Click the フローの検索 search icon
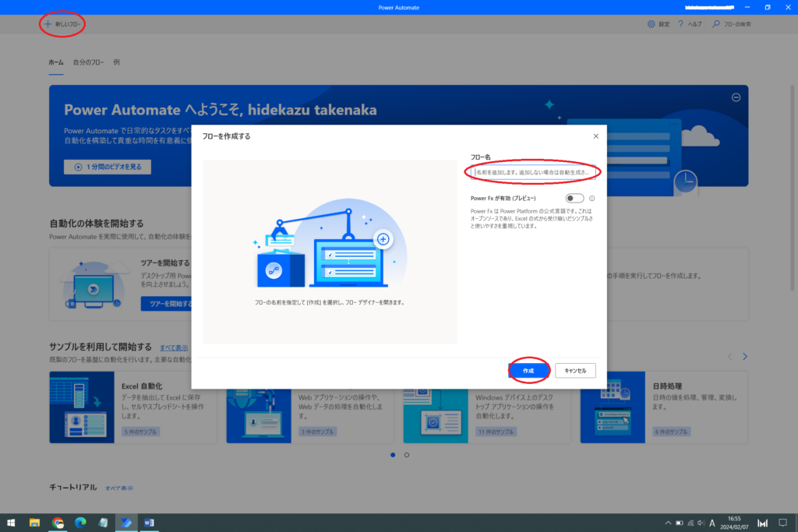This screenshot has height=532, width=798. (716, 24)
